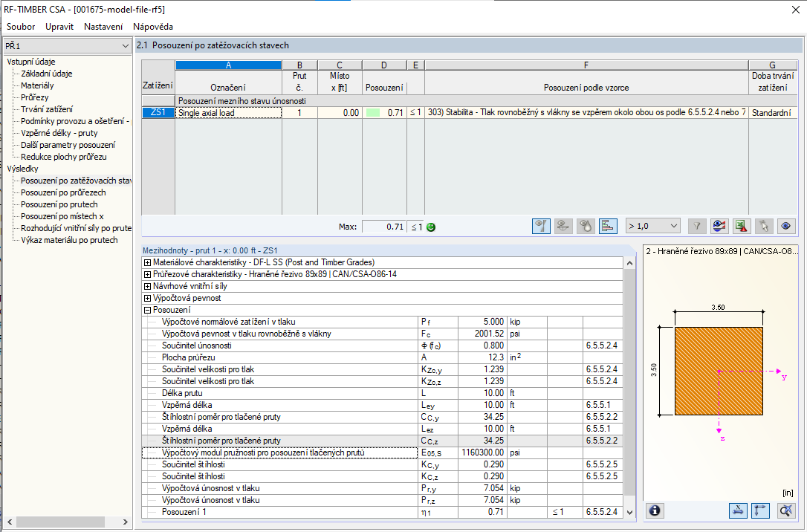This screenshot has width=807, height=532.
Task: Open Podmínky provozu a ošetření
Action: [75, 121]
